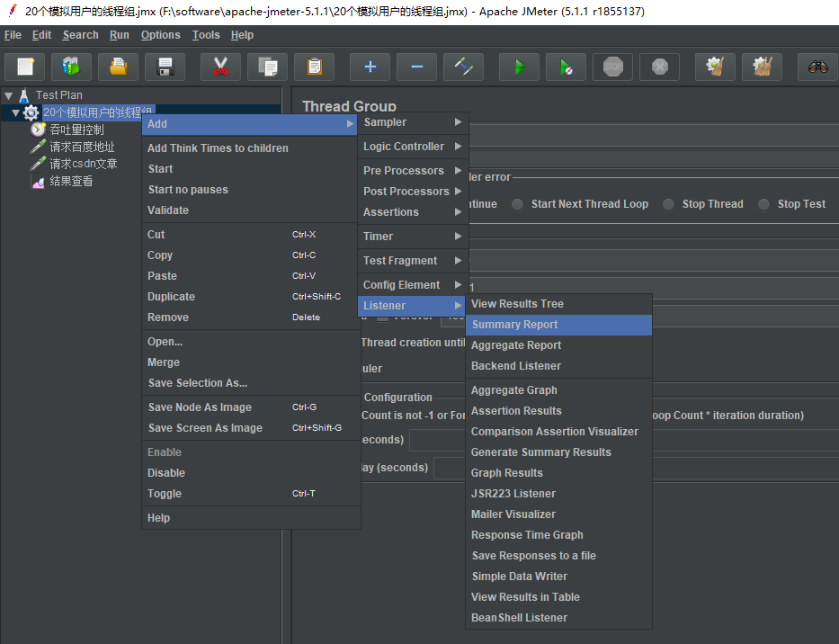Select Add Think Times to children
Image resolution: width=839 pixels, height=644 pixels.
point(249,148)
